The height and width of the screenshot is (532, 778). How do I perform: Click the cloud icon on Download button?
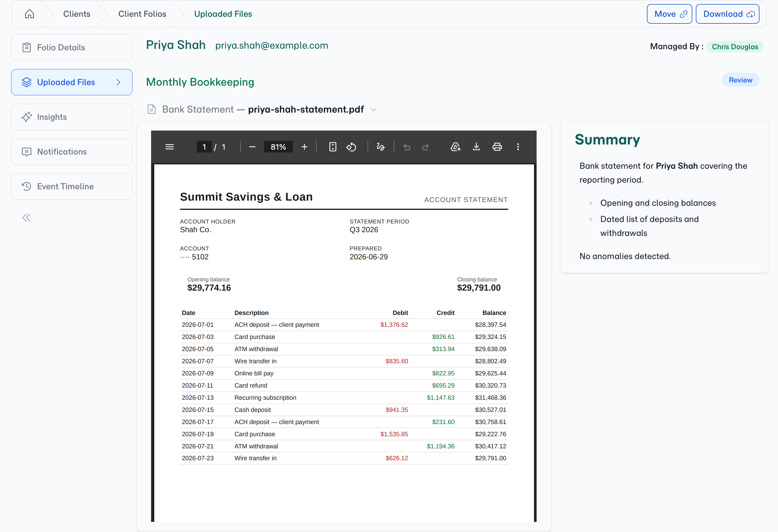[751, 14]
